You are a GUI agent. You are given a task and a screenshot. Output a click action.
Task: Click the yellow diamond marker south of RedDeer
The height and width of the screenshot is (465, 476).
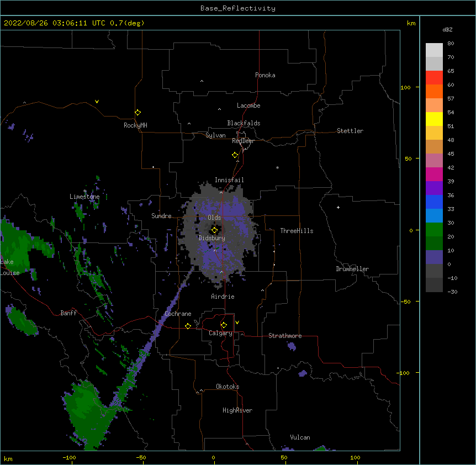(235, 155)
